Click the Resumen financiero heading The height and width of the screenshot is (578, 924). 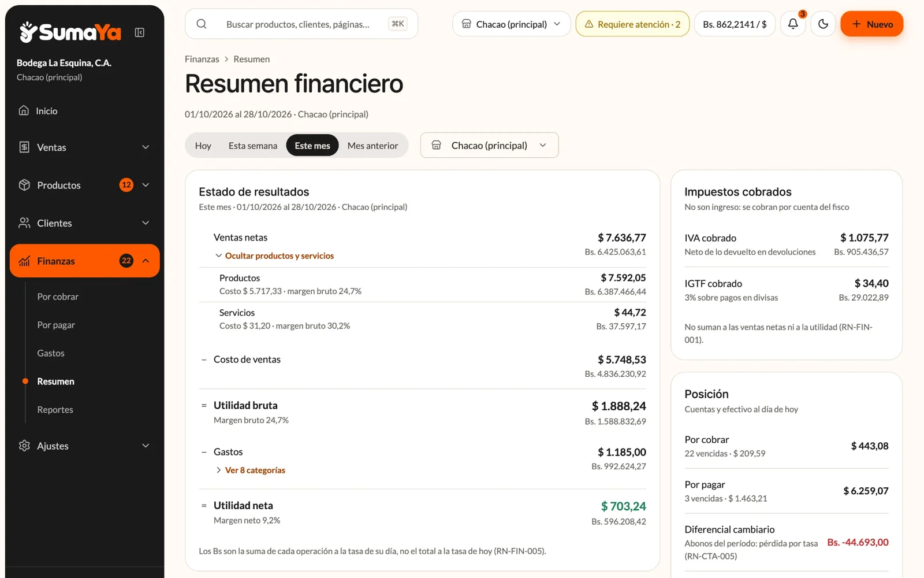294,84
